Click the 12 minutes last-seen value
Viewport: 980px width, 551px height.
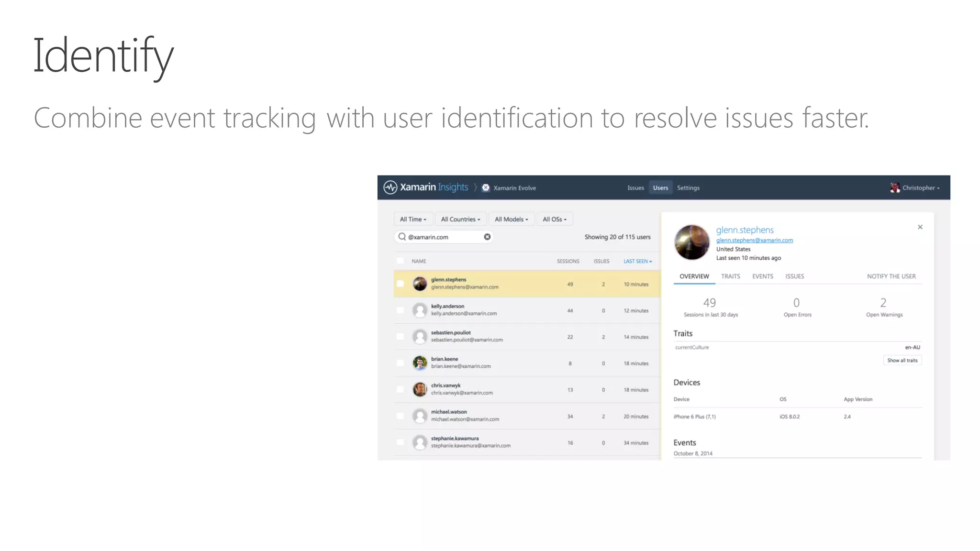click(636, 310)
